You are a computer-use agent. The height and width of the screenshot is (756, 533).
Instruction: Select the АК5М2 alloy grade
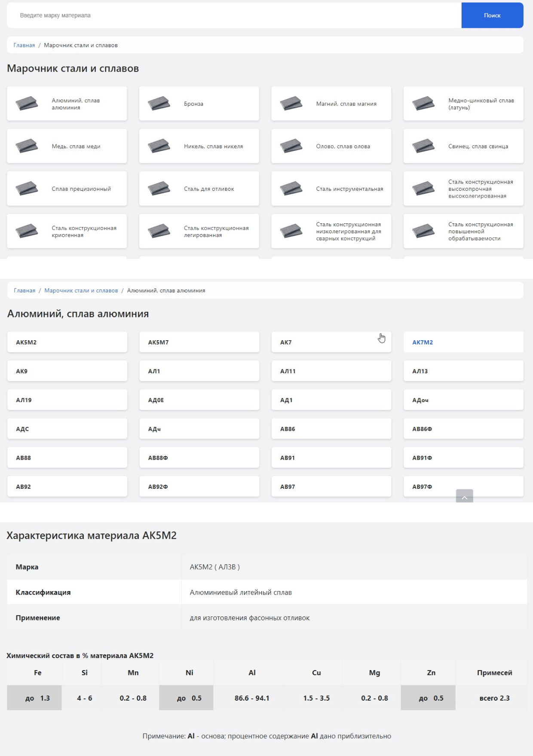[67, 342]
